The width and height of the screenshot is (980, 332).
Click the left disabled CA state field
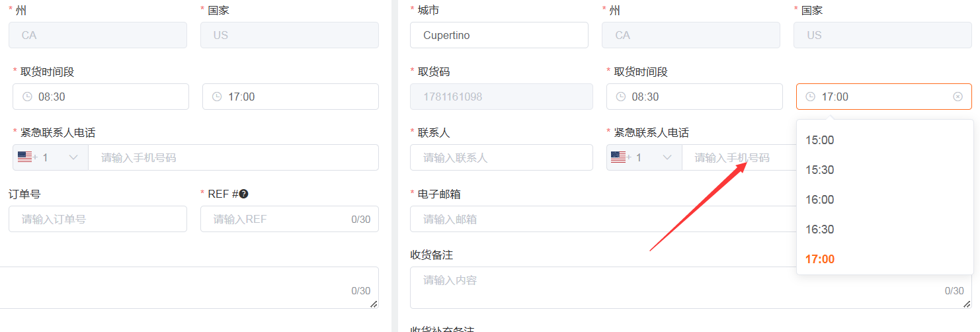coord(98,35)
